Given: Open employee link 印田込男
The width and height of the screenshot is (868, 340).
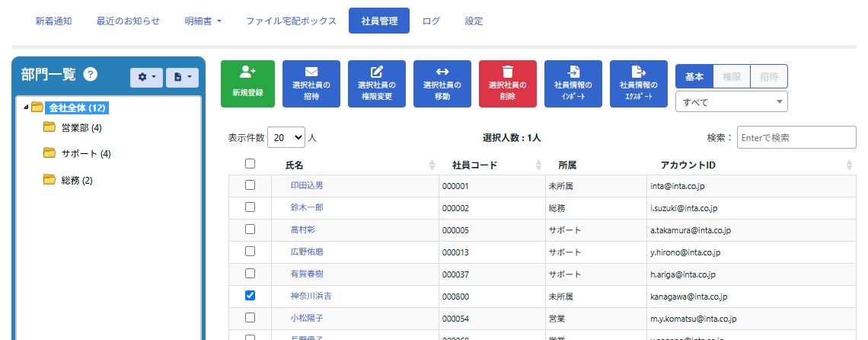Looking at the screenshot, I should tap(307, 185).
